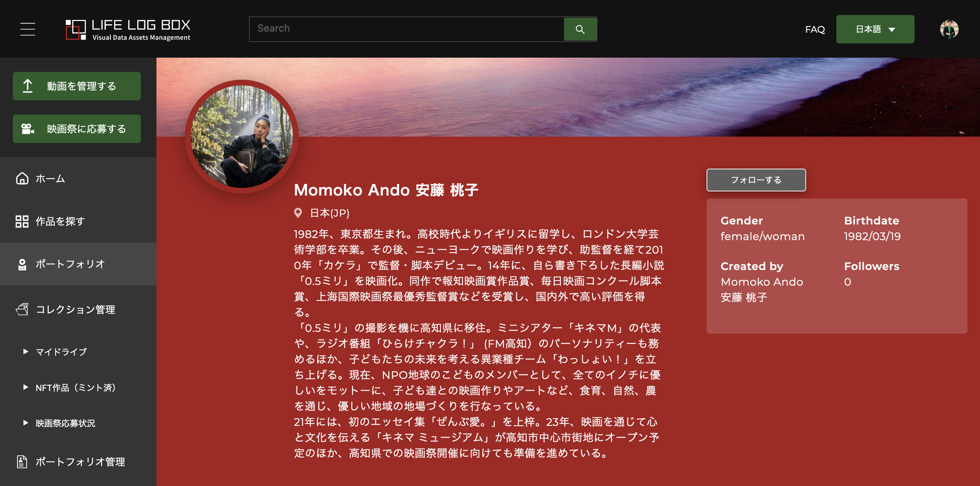Expand the NFT作品（ミント済）arrow
This screenshot has width=980, height=486.
pos(26,387)
